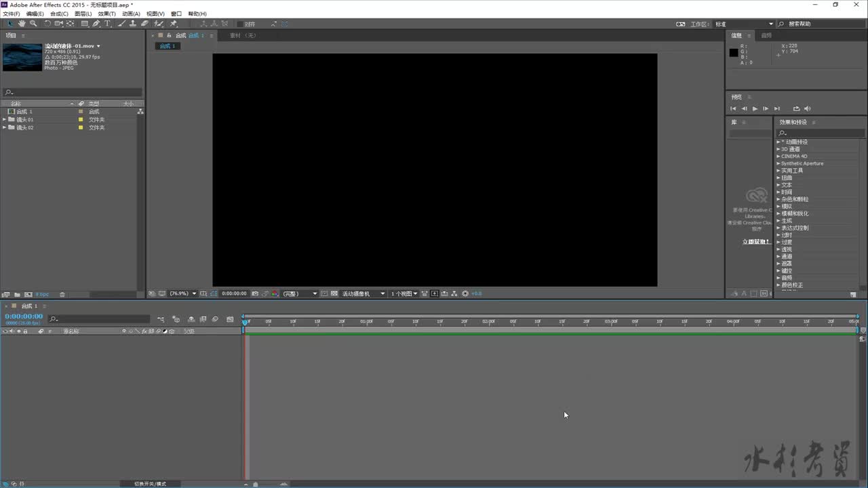The width and height of the screenshot is (868, 488).
Task: Delete selected project item trash icon
Action: pyautogui.click(x=62, y=294)
